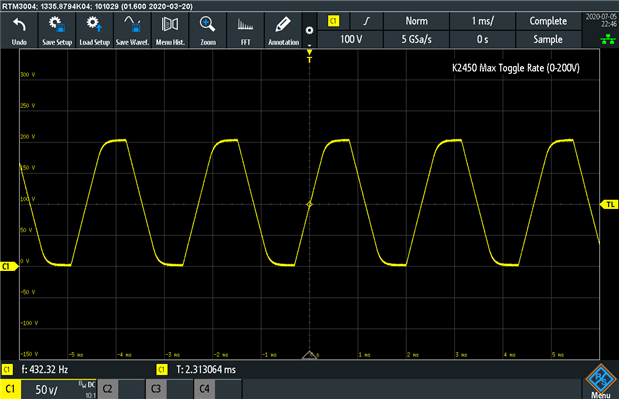Screen dimensions: 619x399
Task: Select the C1 ground level marker
Action: click(9, 266)
